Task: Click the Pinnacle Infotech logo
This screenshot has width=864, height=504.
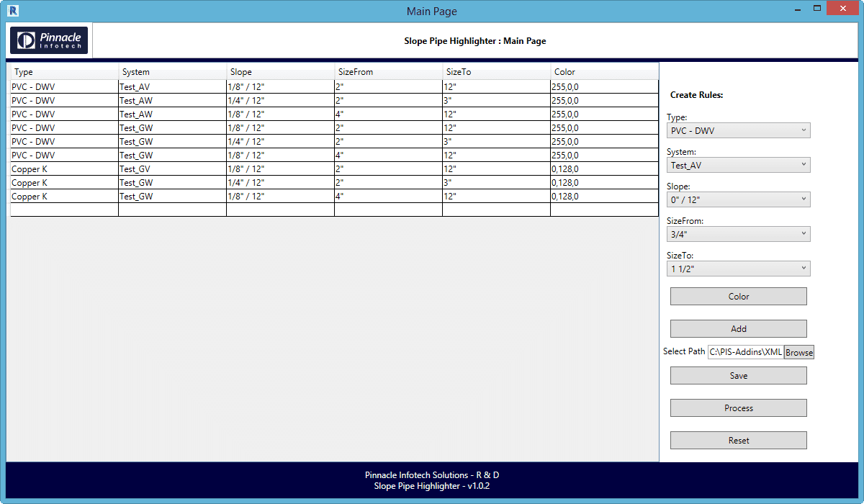Action: 48,40
